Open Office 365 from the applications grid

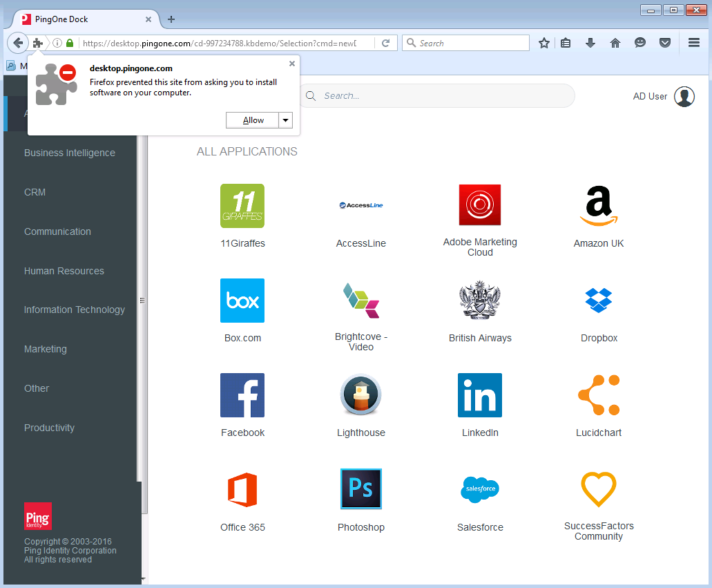coord(242,489)
